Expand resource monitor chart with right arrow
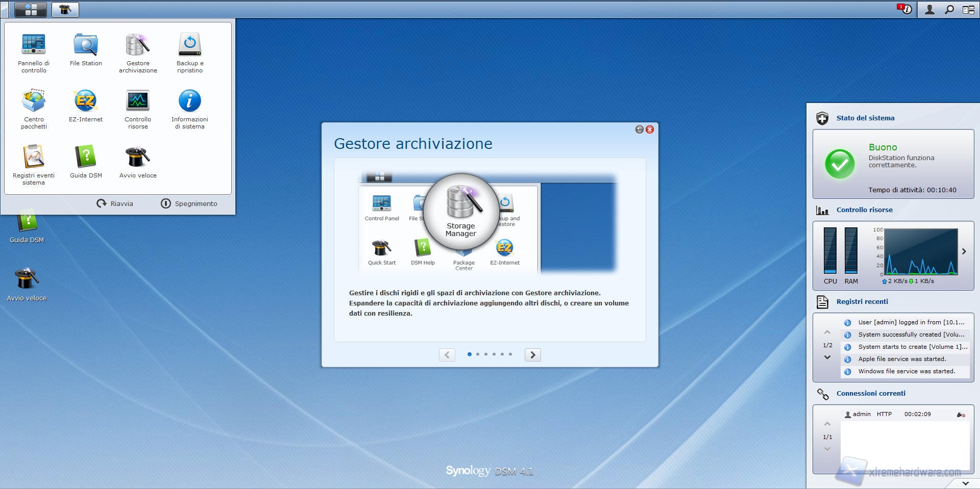 point(964,251)
